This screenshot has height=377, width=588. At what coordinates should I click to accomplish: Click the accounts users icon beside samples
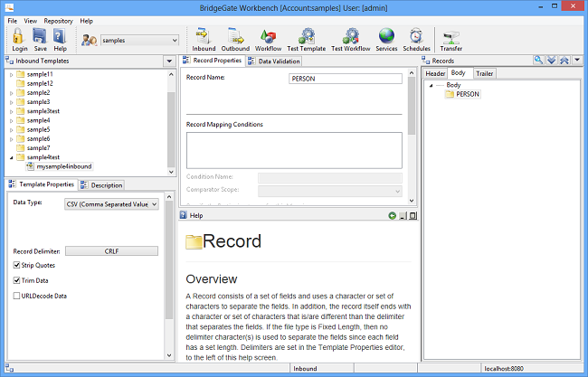click(x=90, y=40)
